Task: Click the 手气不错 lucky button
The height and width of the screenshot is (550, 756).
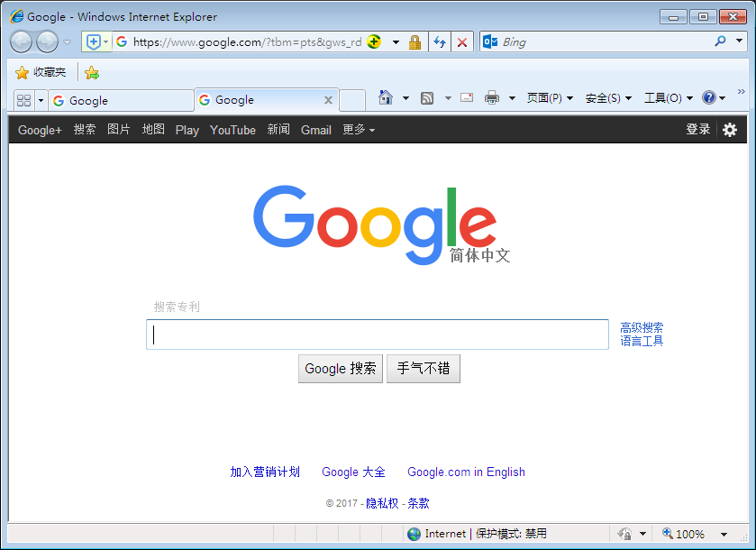Action: pyautogui.click(x=424, y=369)
